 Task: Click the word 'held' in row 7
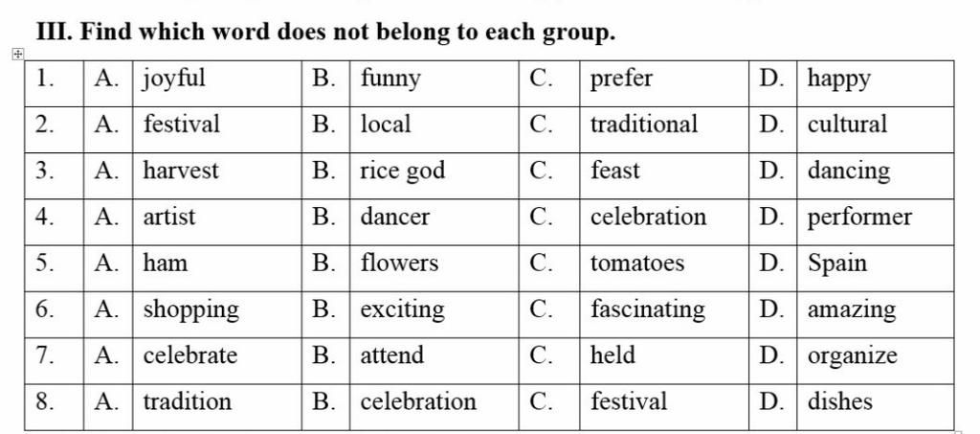[x=612, y=355]
